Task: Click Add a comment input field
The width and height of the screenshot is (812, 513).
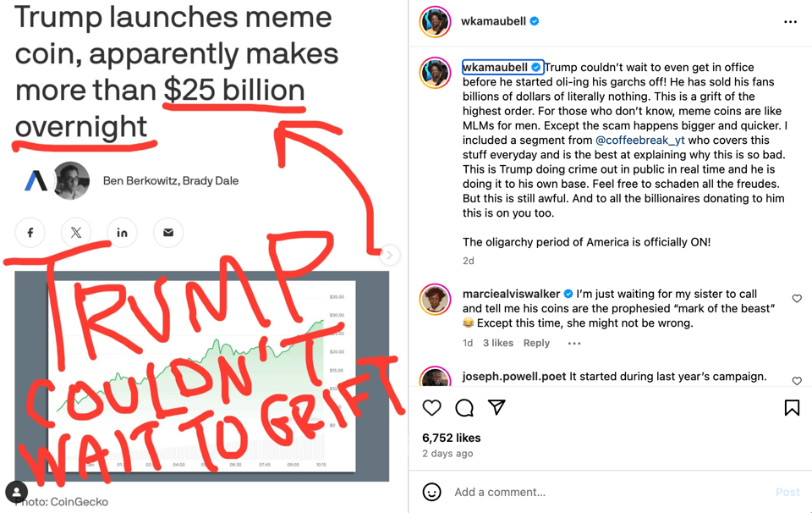Action: tap(609, 492)
